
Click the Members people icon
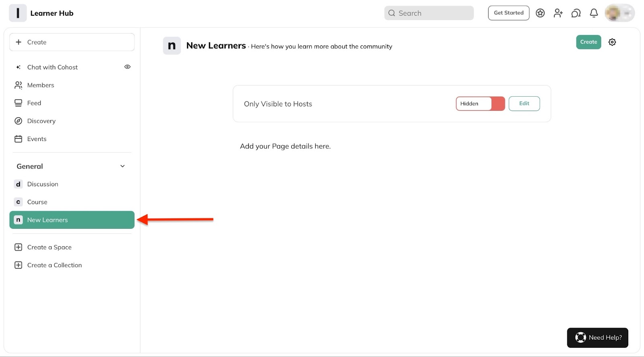click(x=18, y=85)
